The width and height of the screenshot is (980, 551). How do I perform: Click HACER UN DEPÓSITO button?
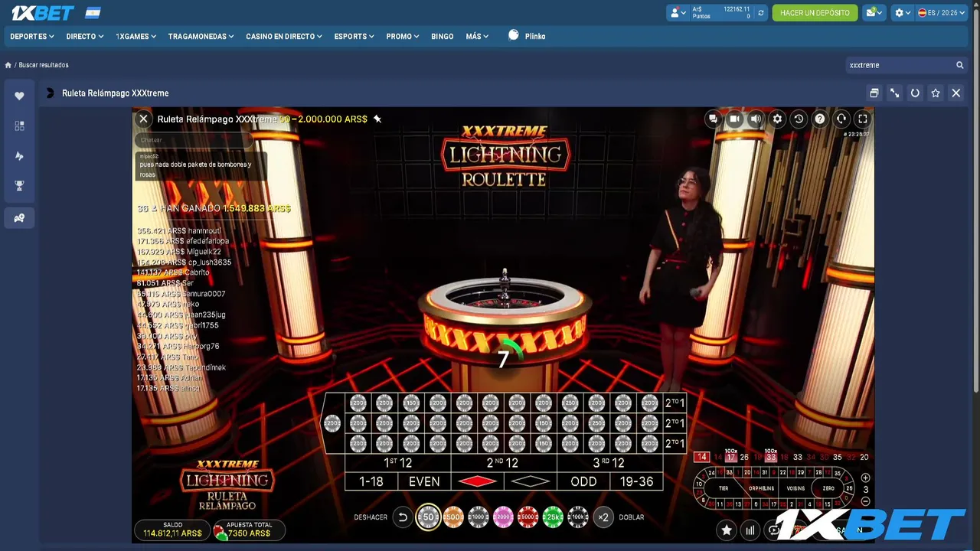(x=815, y=13)
